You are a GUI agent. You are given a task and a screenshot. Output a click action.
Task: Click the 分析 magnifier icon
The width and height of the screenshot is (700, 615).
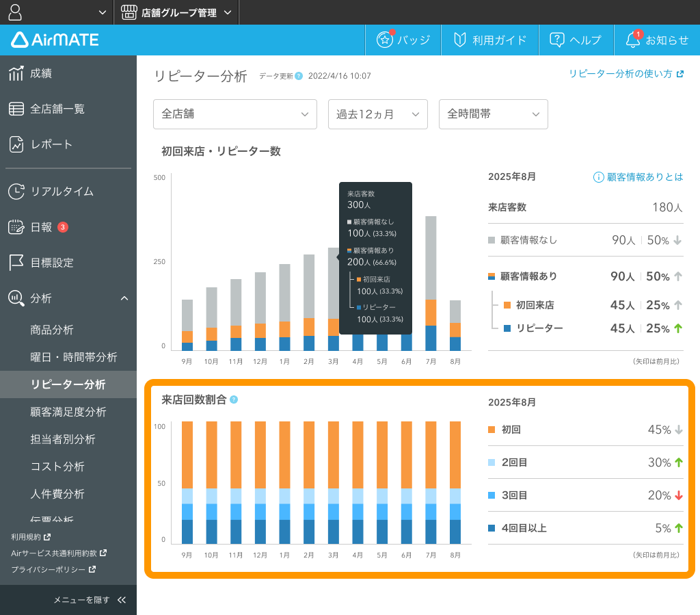coord(16,298)
